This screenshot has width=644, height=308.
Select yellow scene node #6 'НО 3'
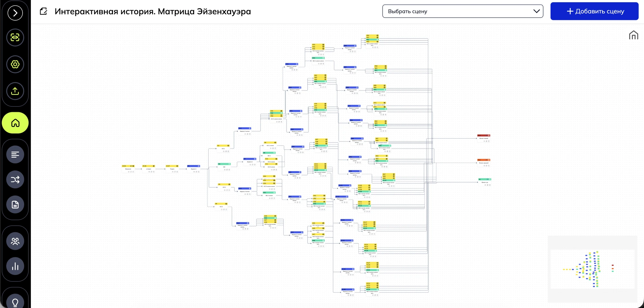pos(221,206)
